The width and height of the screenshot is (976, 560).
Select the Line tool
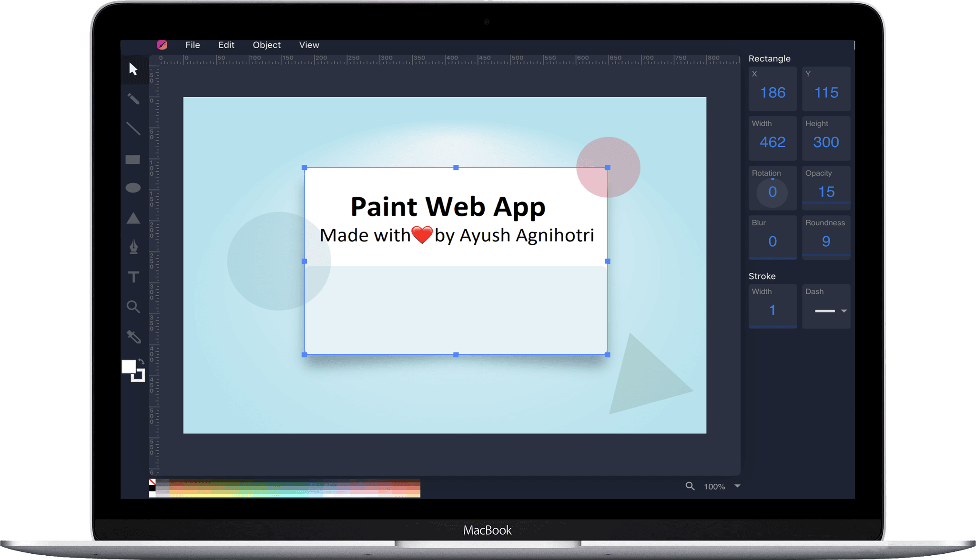(x=133, y=129)
